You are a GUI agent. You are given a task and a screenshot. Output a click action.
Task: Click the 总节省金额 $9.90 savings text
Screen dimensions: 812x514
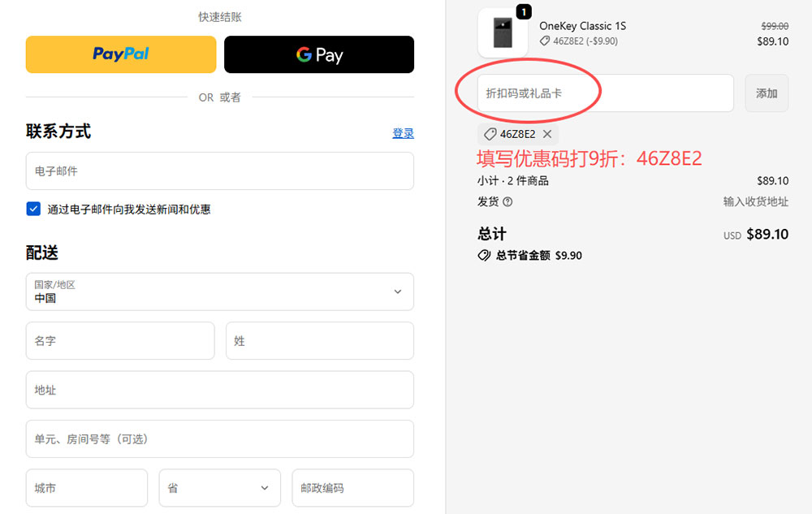pos(539,255)
